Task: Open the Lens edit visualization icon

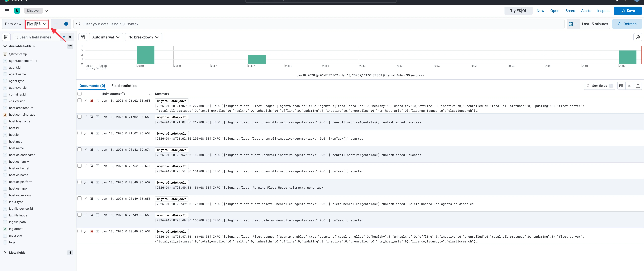Action: tap(637, 37)
